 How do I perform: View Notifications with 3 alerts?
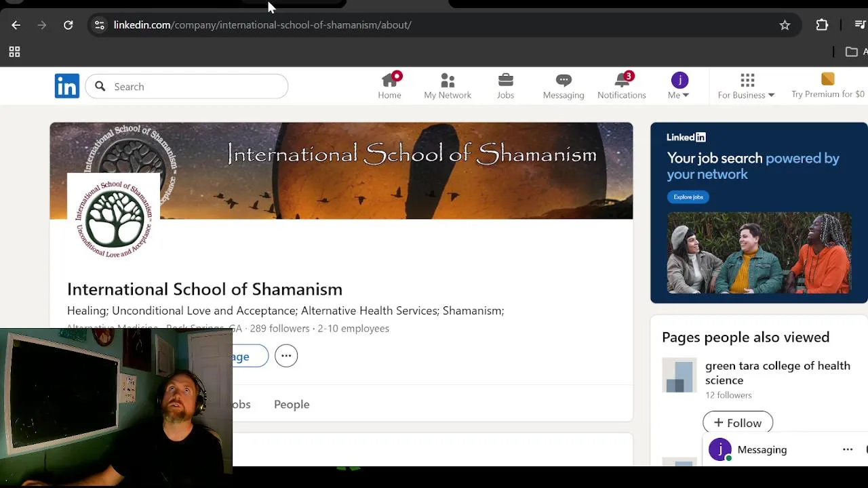622,86
